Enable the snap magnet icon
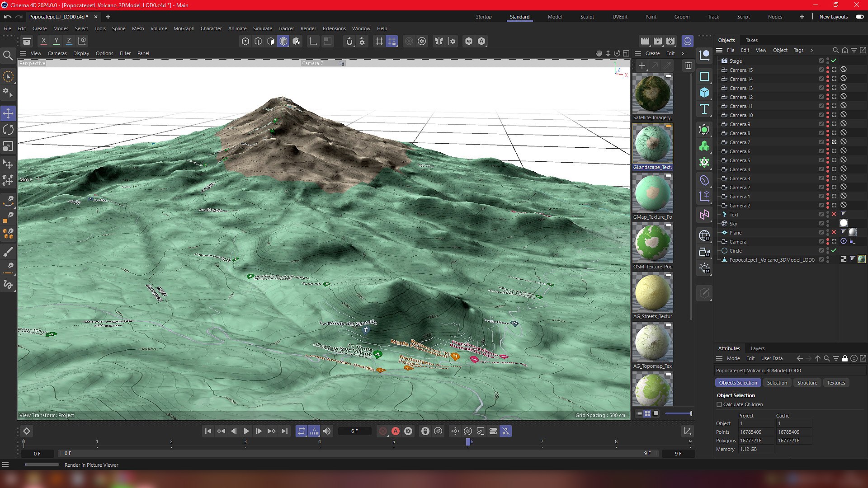 (x=349, y=41)
